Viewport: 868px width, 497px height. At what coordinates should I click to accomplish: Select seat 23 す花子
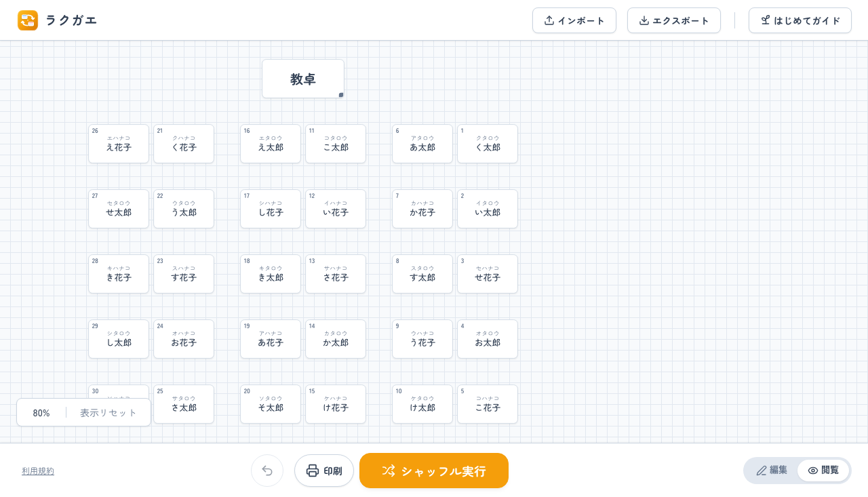(184, 274)
